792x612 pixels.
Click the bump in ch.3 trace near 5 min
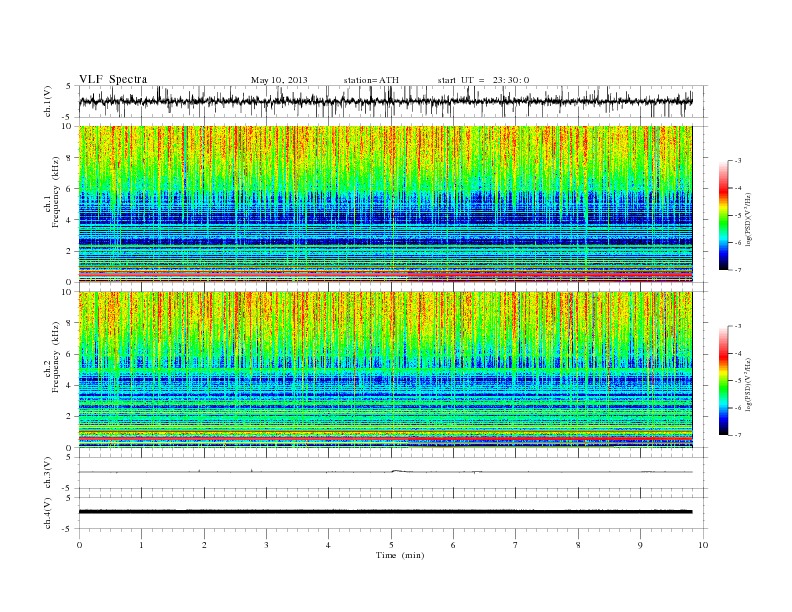(x=397, y=471)
